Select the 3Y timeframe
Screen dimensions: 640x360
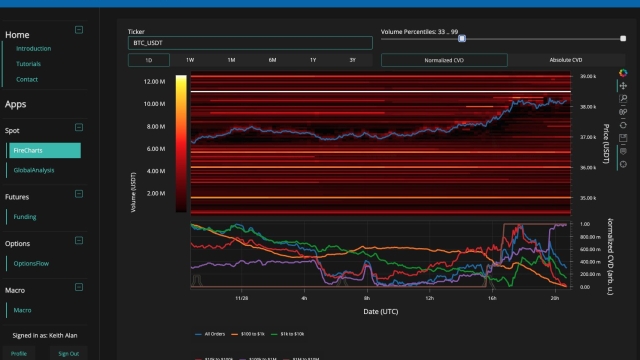pyautogui.click(x=353, y=60)
